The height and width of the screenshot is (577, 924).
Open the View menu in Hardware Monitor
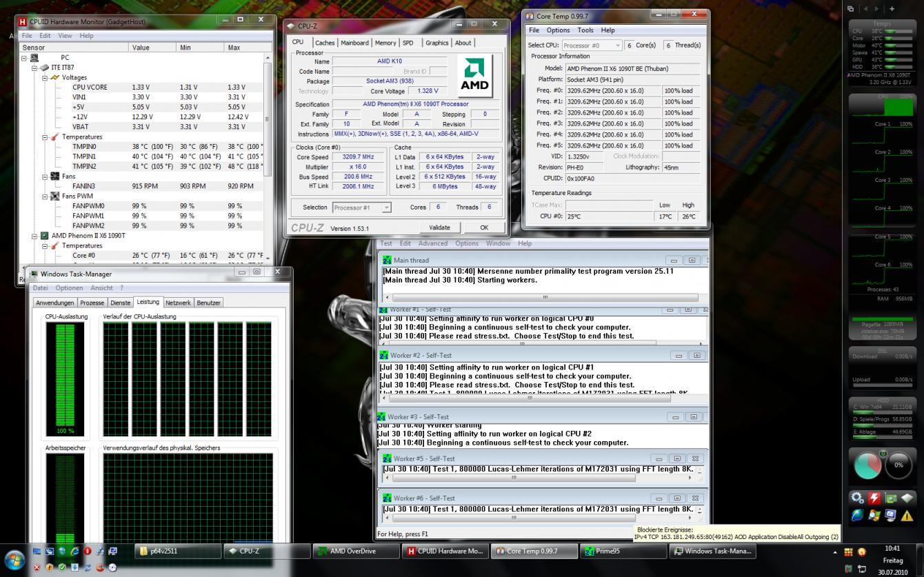(65, 35)
